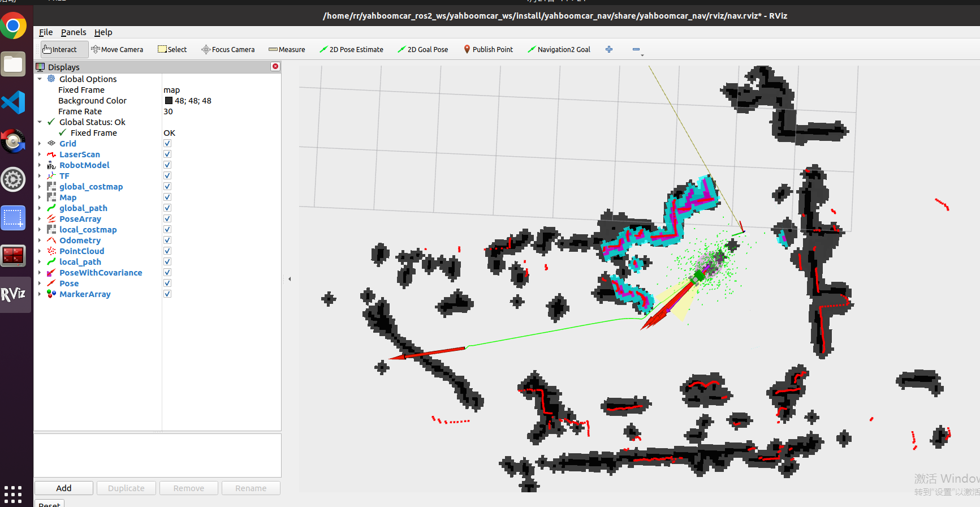Disable the MarkerArray display checkbox
This screenshot has width=980, height=507.
pyautogui.click(x=167, y=294)
